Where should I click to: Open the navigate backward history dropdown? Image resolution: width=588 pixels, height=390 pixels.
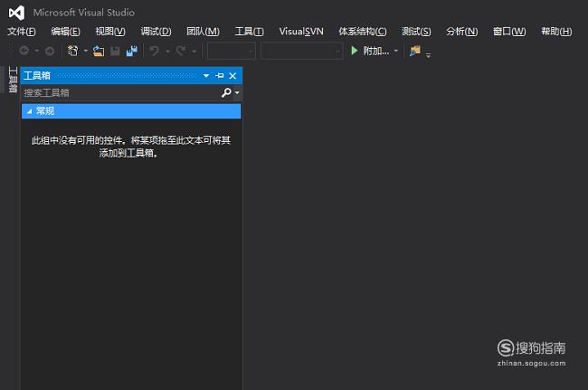[37, 51]
